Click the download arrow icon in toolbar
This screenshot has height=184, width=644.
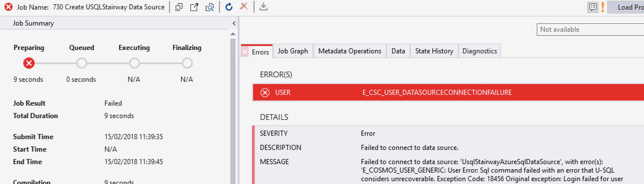pyautogui.click(x=264, y=7)
